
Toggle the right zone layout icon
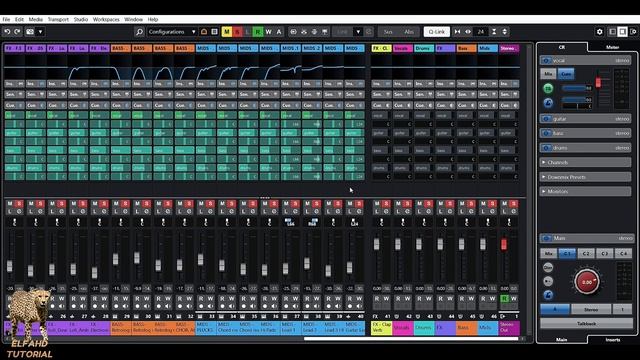633,31
